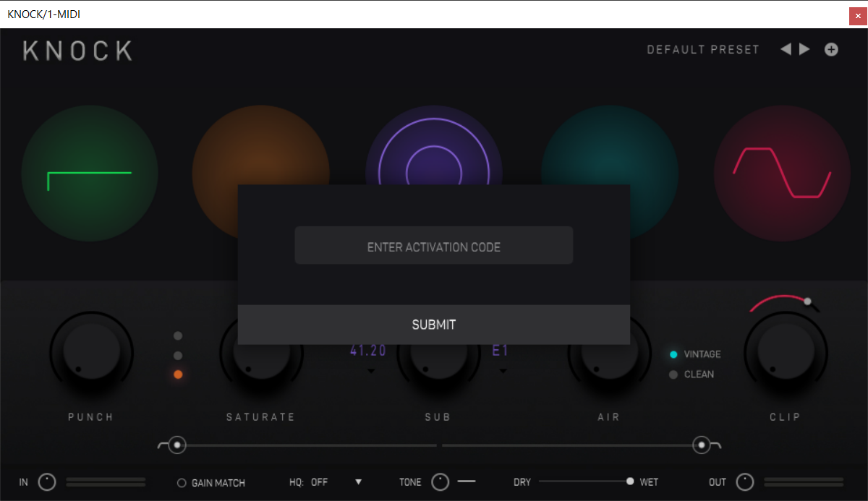Image resolution: width=868 pixels, height=501 pixels.
Task: Open sub frequency 41.20 dropdown arrow
Action: pyautogui.click(x=371, y=372)
